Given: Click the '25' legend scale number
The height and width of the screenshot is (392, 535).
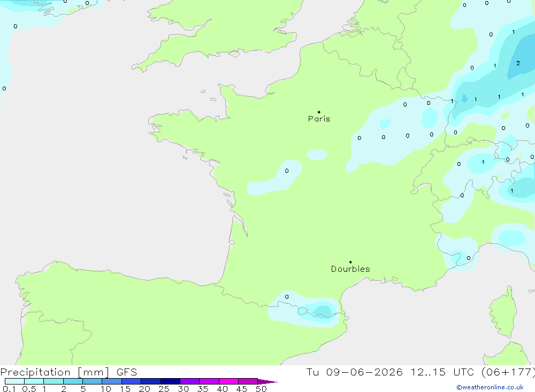Looking at the screenshot, I should point(164,389).
